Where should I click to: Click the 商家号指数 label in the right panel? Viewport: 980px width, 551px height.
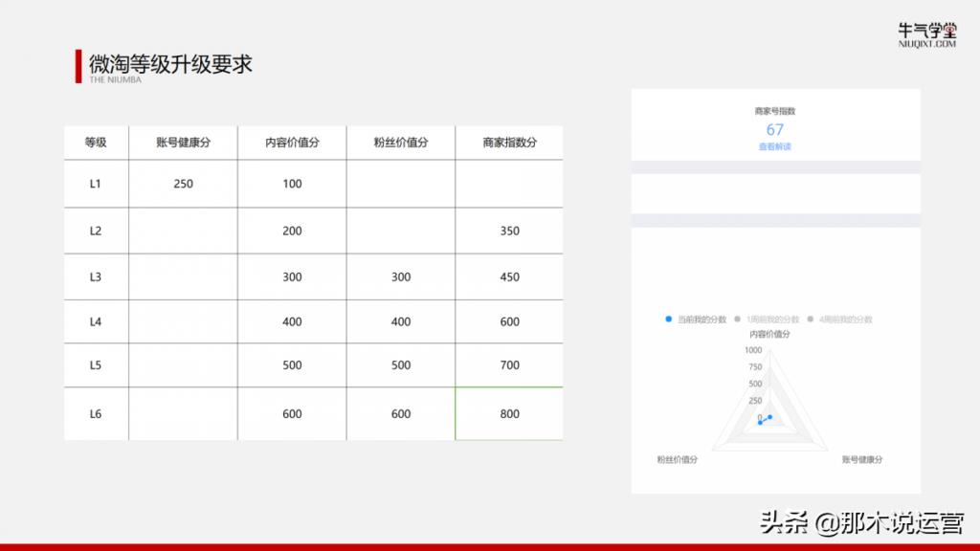(774, 111)
